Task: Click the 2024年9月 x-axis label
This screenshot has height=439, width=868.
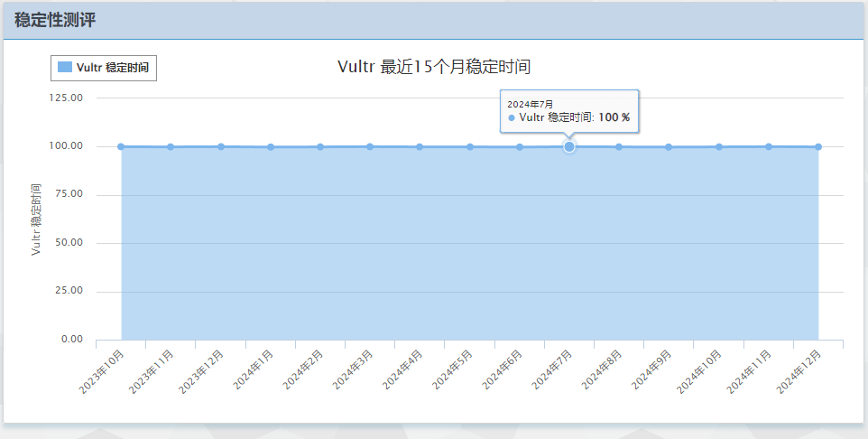Action: click(x=652, y=370)
